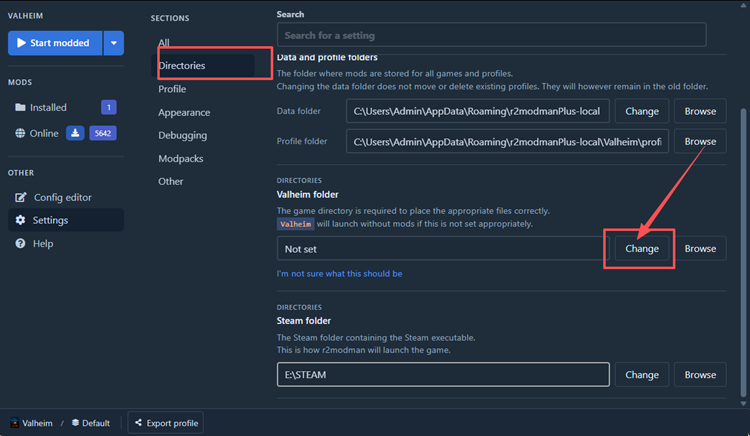This screenshot has height=436, width=750.
Task: Click Change for the Data folder
Action: click(641, 111)
